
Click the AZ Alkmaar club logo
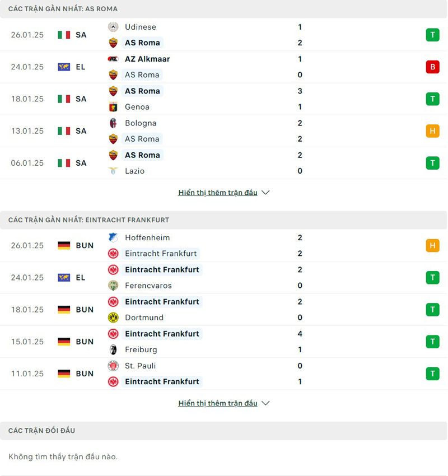click(113, 58)
